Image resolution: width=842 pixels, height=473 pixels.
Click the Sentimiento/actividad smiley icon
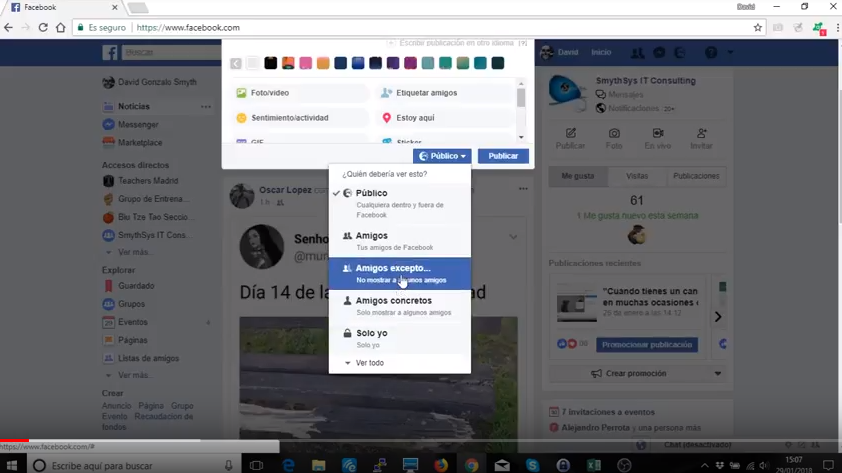tap(241, 118)
